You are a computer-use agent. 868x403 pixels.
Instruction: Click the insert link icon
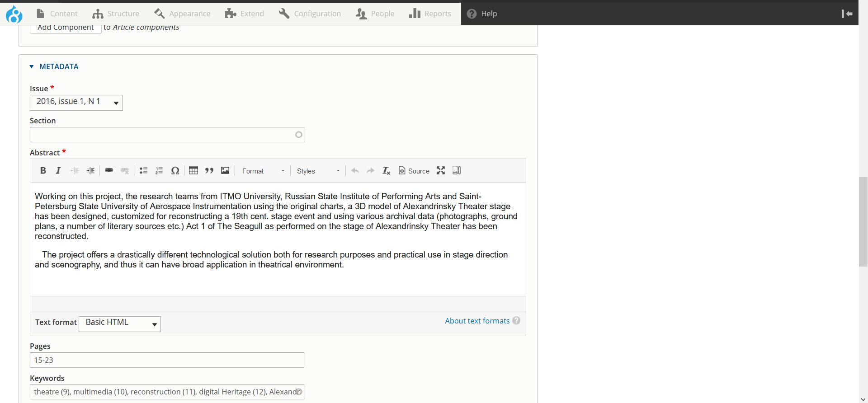point(109,171)
